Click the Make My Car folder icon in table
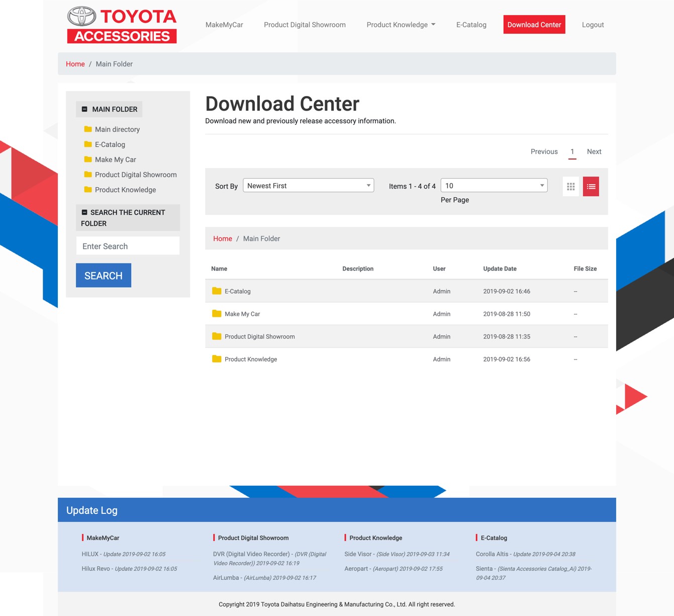The image size is (674, 616). point(217,314)
